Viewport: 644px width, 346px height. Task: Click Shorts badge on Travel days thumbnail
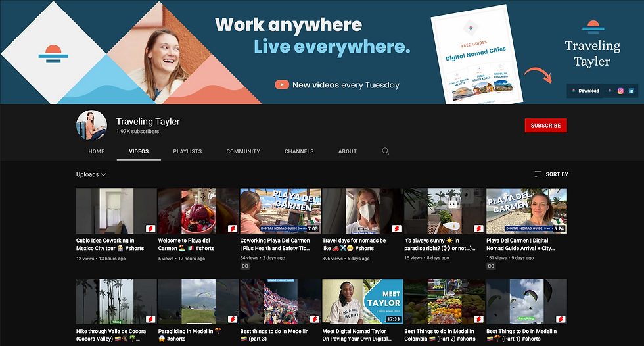[396, 228]
